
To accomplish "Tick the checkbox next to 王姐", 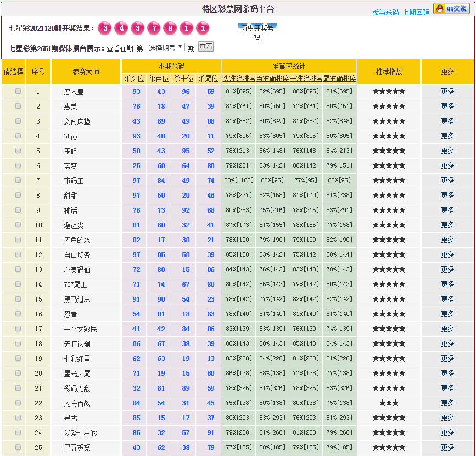I will tap(18, 151).
